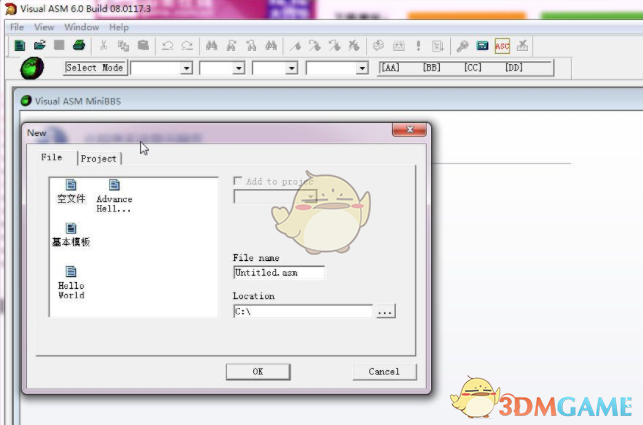Click the key tool icon
The image size is (643, 425).
[x=463, y=46]
